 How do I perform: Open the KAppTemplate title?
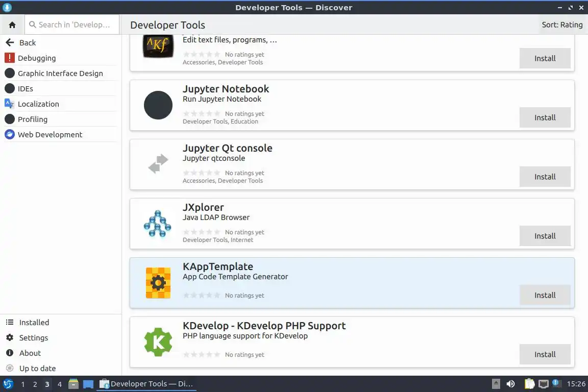218,267
